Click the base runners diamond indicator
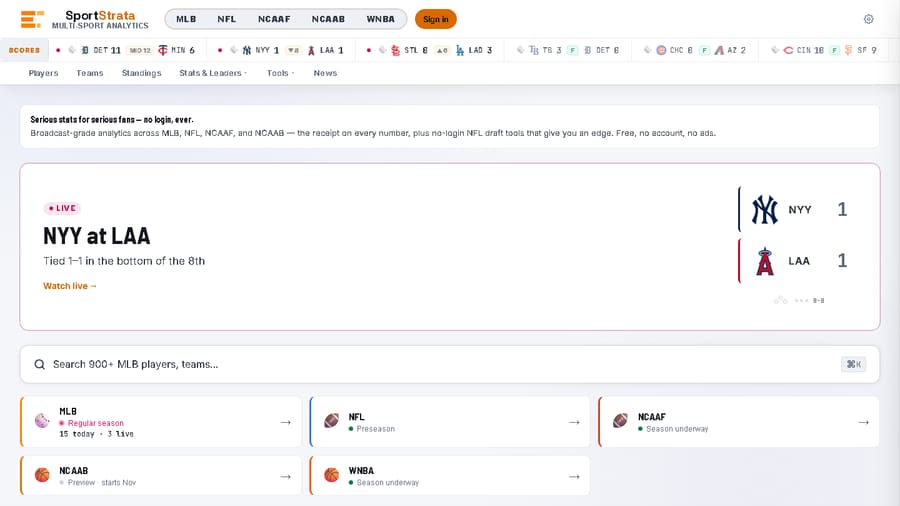 (781, 300)
